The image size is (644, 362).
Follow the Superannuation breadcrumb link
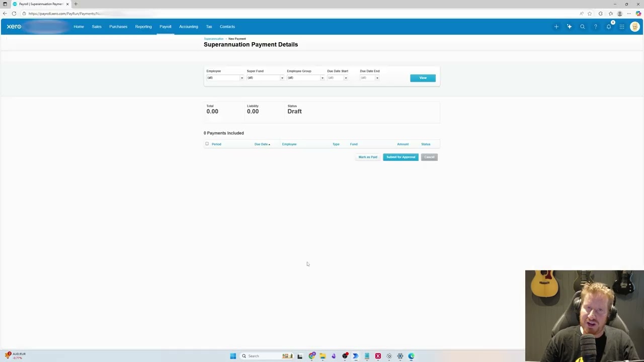(214, 39)
